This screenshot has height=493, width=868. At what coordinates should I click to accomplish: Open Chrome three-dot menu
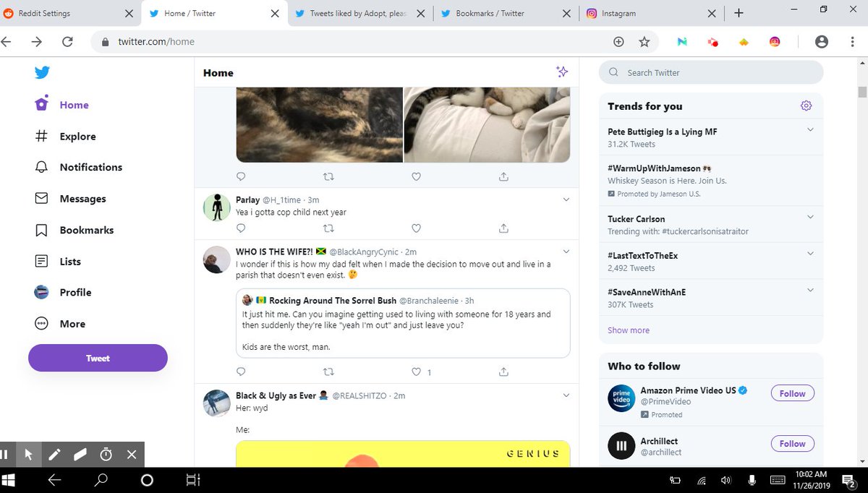(854, 42)
